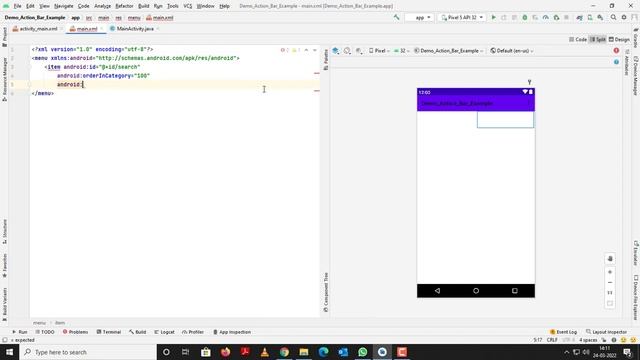Open the AVD Device Manager toolbar icon

point(590,18)
